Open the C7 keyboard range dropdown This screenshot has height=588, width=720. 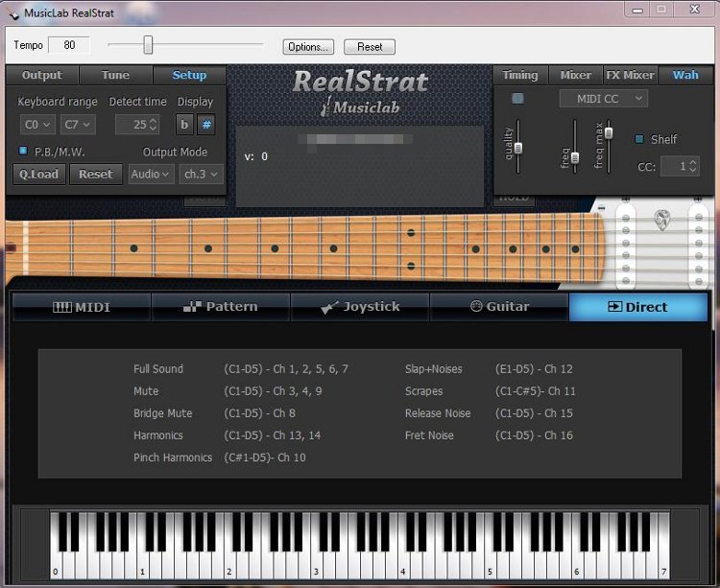pos(78,125)
